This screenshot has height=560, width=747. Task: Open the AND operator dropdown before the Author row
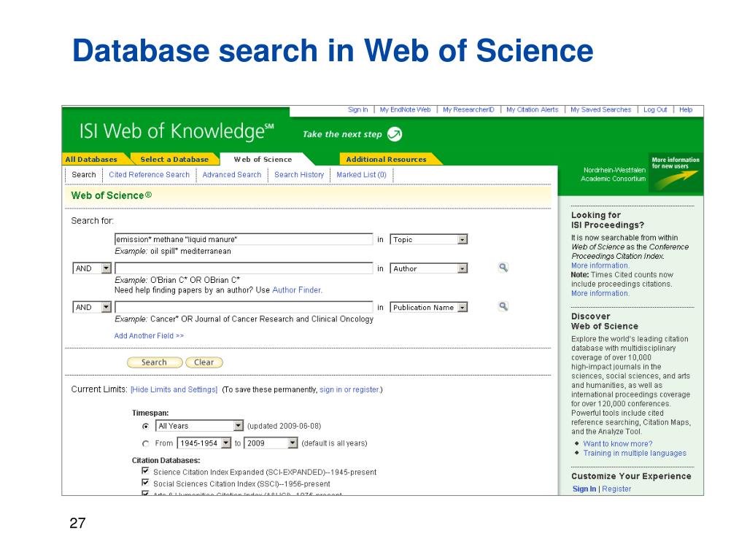click(x=92, y=268)
